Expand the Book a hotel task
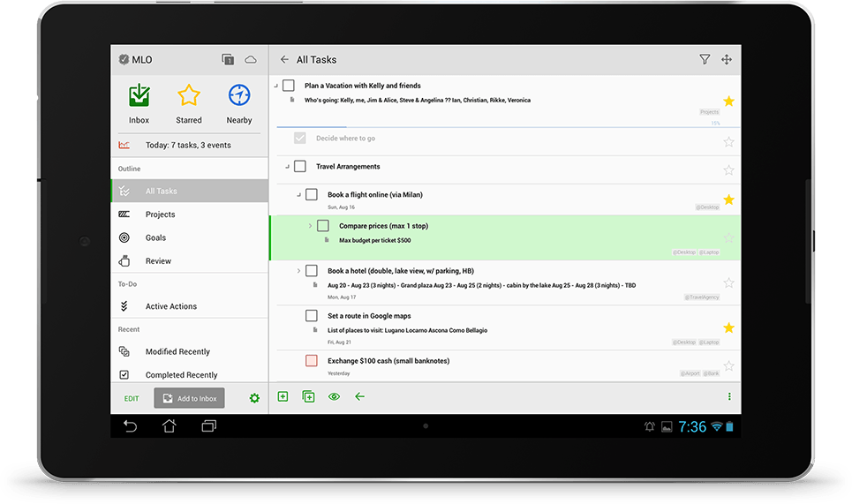The height and width of the screenshot is (504, 852). [x=298, y=271]
